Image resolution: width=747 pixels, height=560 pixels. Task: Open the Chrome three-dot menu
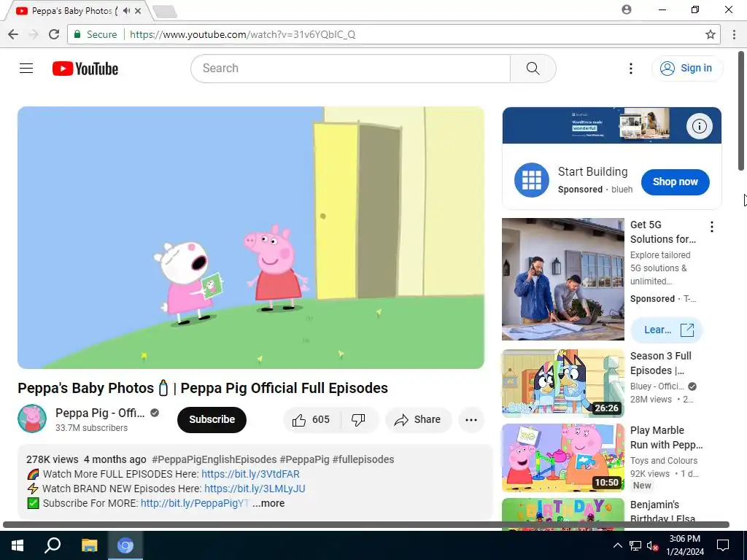[734, 34]
